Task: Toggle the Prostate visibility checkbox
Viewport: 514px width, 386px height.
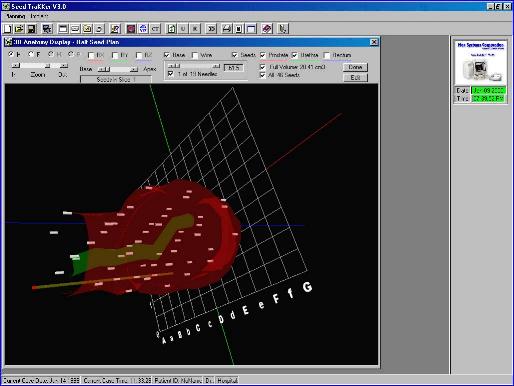Action: [263, 55]
